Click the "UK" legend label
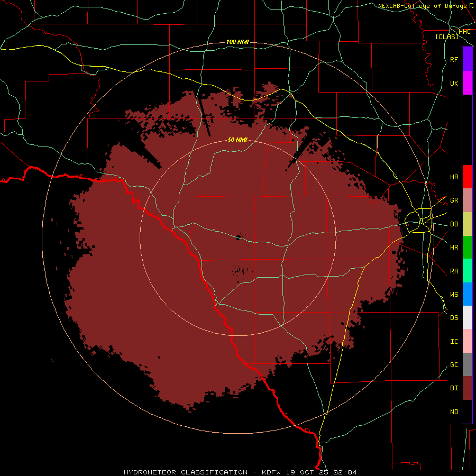 pos(454,83)
